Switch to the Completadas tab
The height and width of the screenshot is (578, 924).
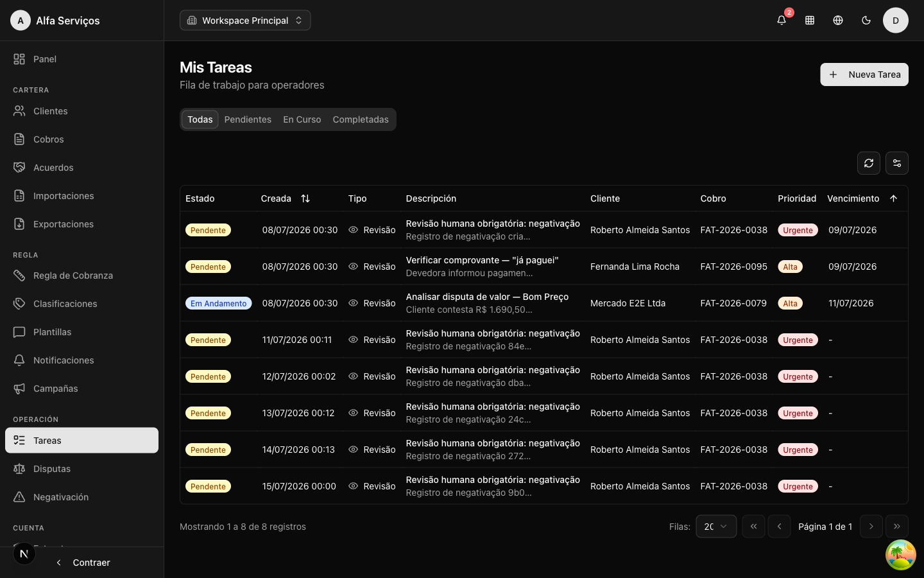(x=361, y=119)
